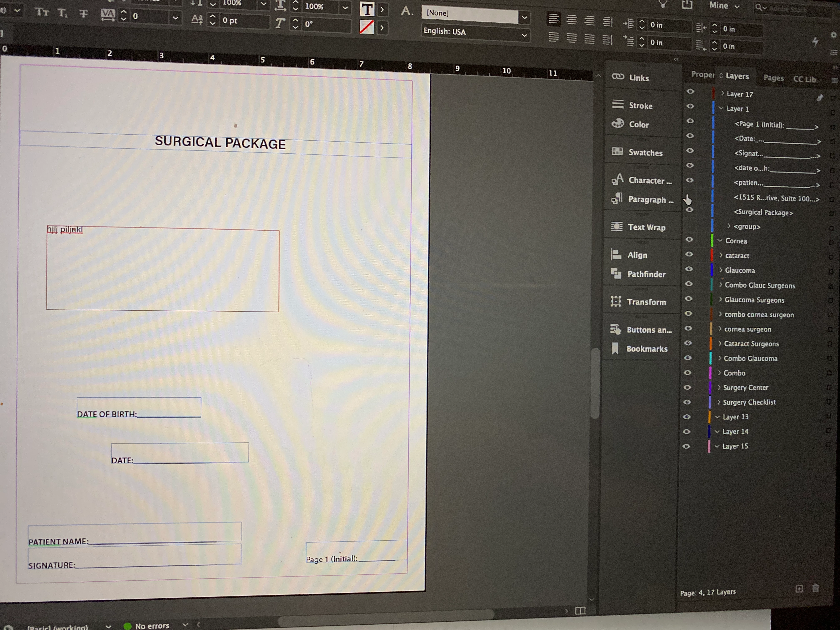
Task: Switch to the Pages tab
Action: (x=774, y=78)
